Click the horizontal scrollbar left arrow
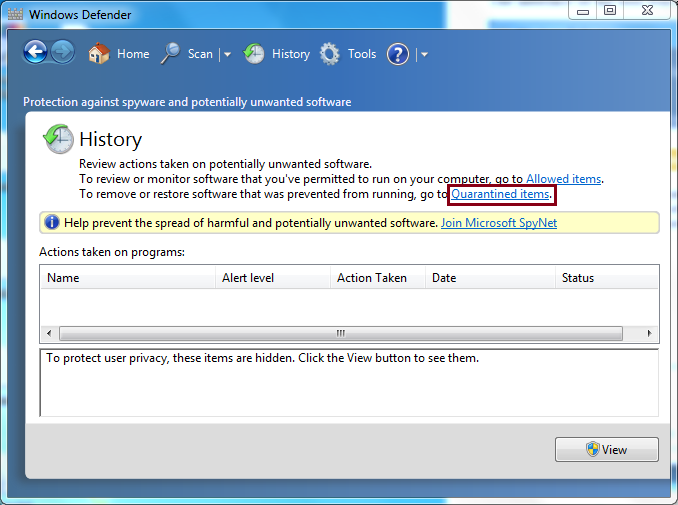This screenshot has width=678, height=505. pyautogui.click(x=49, y=333)
